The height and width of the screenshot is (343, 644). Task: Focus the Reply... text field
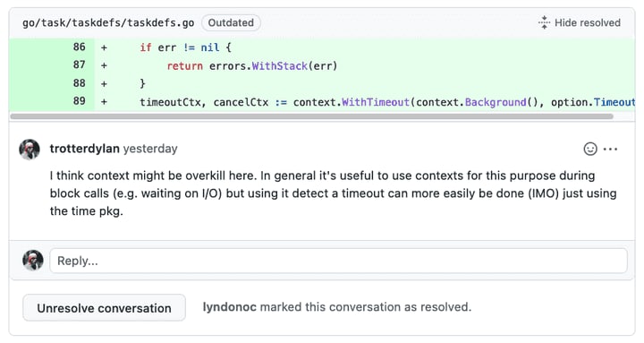(338, 261)
